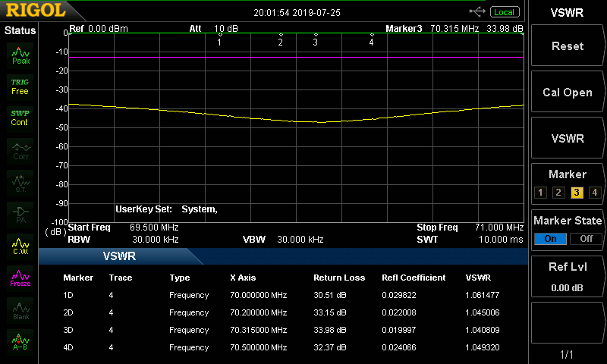Select Marker 4 in the Marker softkey
Image resolution: width=607 pixels, height=364 pixels.
pos(595,192)
